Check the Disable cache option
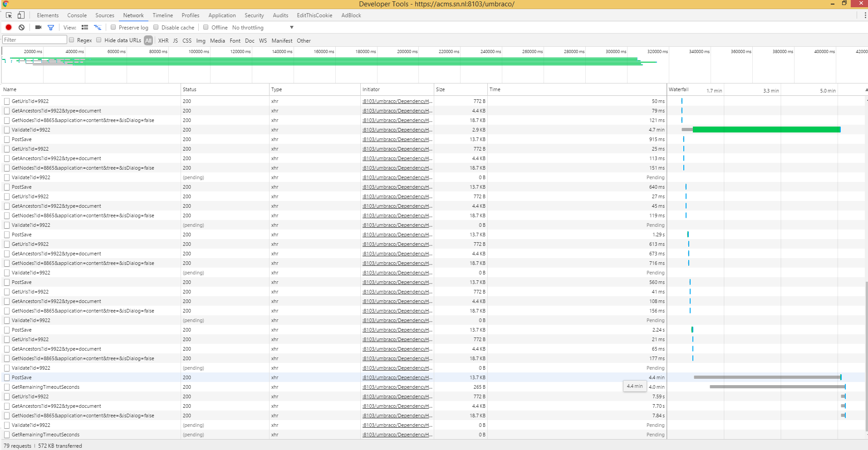 pyautogui.click(x=156, y=27)
